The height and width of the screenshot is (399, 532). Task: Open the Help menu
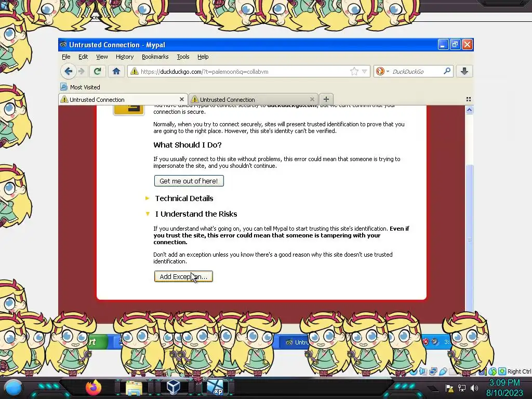(203, 57)
